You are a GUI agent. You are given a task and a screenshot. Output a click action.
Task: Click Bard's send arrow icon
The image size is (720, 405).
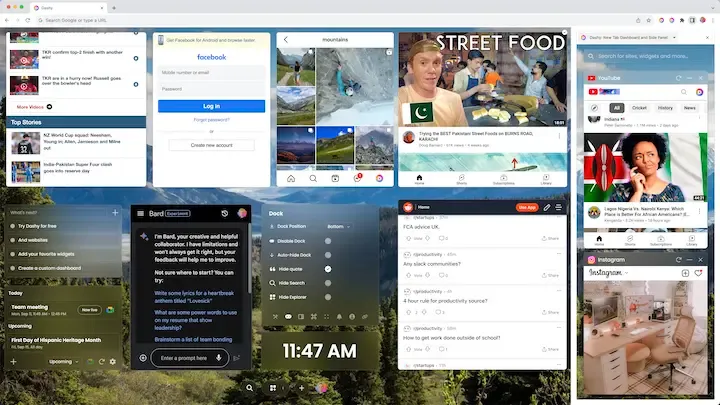pos(236,358)
